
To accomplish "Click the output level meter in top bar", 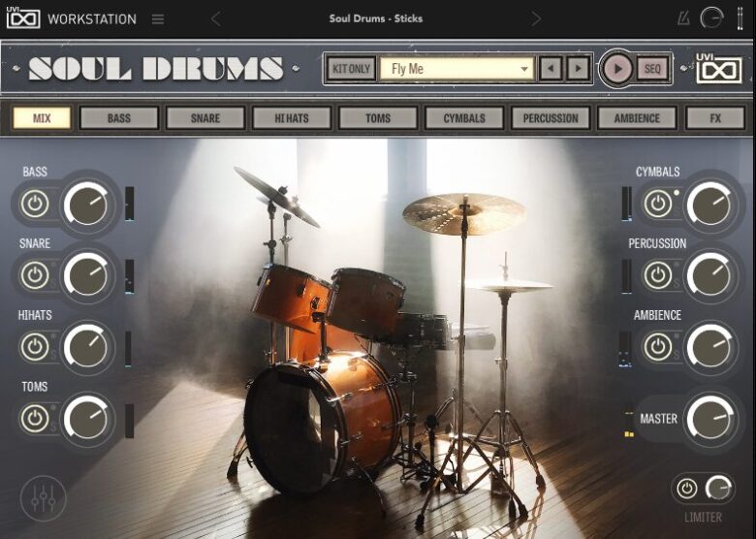I will tap(740, 18).
